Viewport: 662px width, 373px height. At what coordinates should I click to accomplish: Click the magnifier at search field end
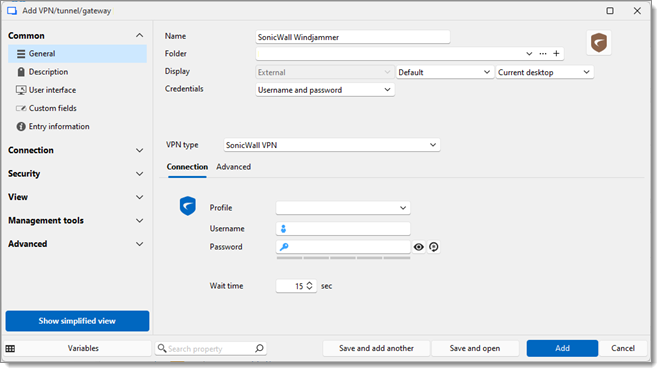pos(259,348)
